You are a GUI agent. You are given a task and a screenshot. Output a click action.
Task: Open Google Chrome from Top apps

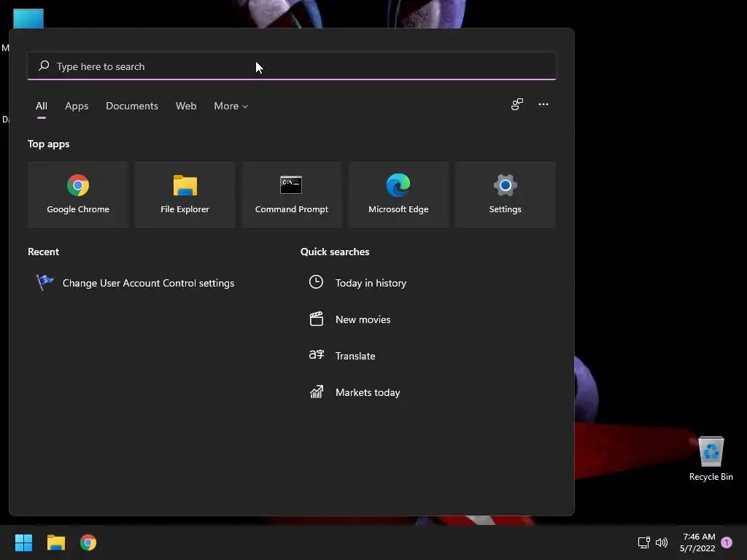pos(78,194)
